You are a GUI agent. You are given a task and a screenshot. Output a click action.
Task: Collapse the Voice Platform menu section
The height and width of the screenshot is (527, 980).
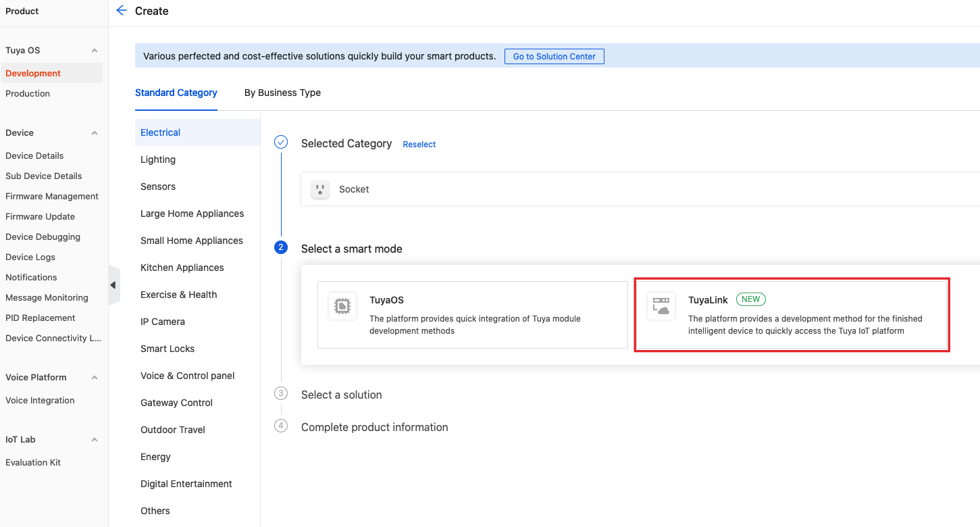95,378
